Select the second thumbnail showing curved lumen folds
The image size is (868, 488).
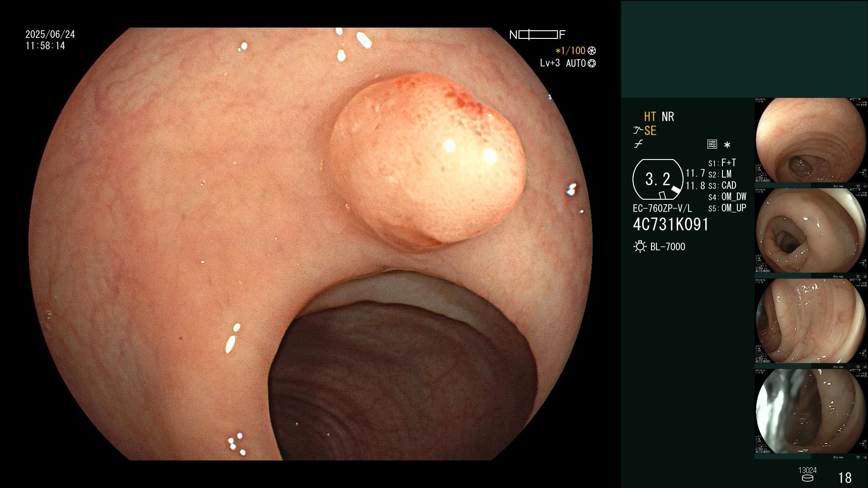[x=811, y=230]
